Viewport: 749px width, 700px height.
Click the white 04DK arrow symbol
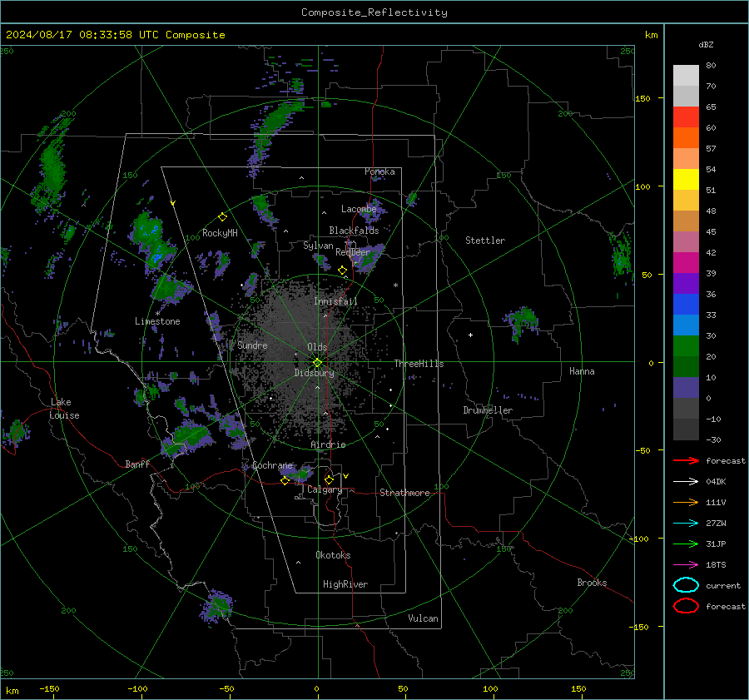pos(686,482)
